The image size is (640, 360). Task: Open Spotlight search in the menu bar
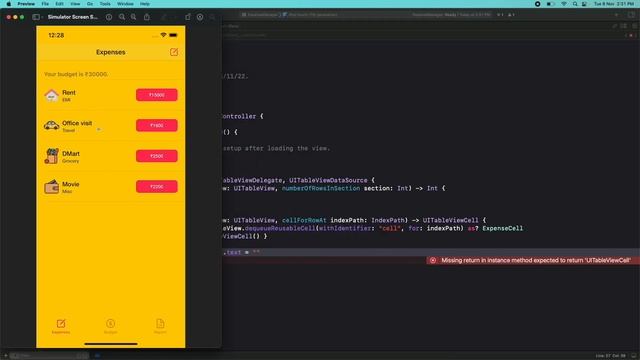tap(575, 4)
